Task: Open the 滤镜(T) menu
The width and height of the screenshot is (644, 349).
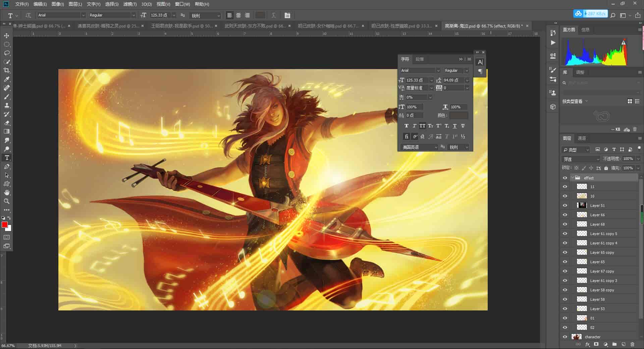Action: click(x=130, y=4)
